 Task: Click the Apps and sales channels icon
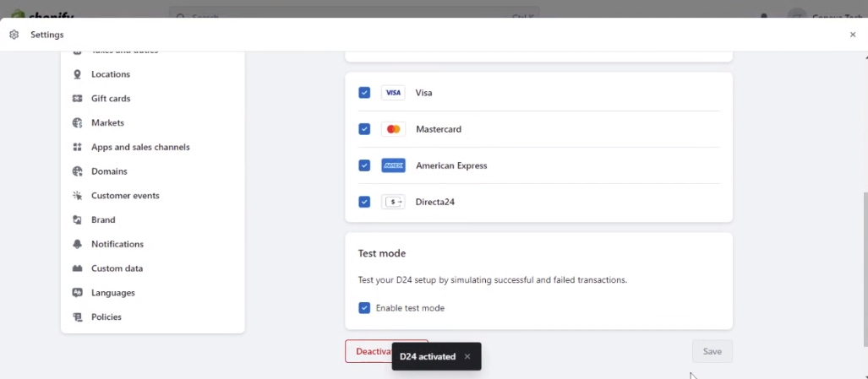click(x=78, y=147)
